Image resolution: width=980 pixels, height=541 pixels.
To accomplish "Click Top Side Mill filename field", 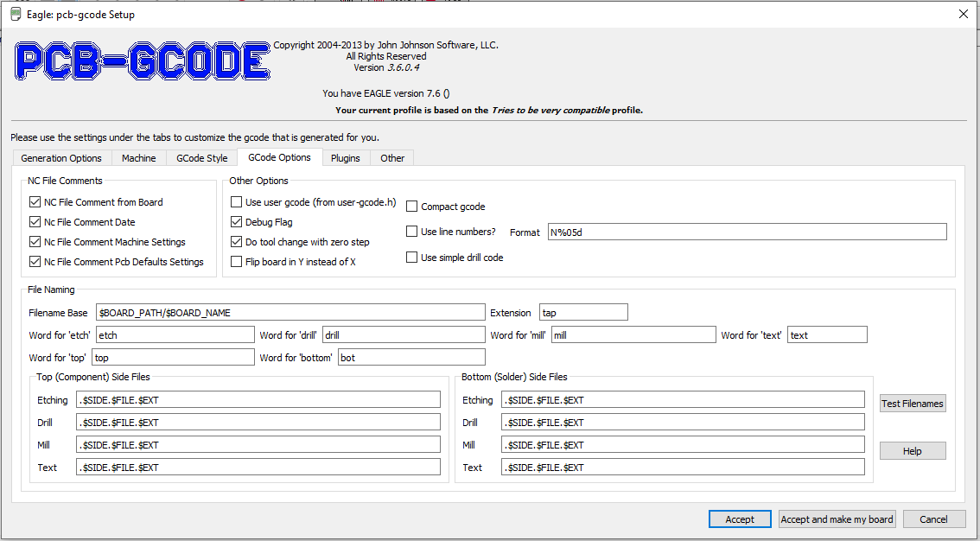I will (258, 445).
